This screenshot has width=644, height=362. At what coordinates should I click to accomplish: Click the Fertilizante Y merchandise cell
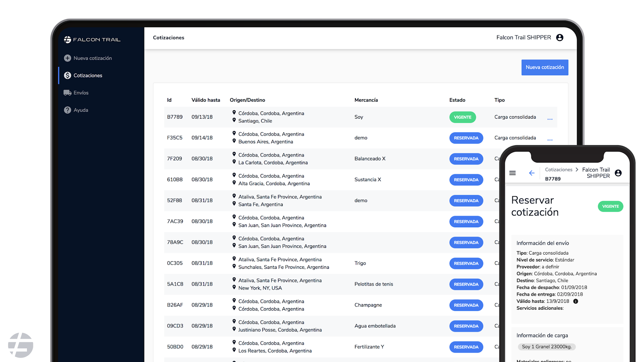coord(369,347)
